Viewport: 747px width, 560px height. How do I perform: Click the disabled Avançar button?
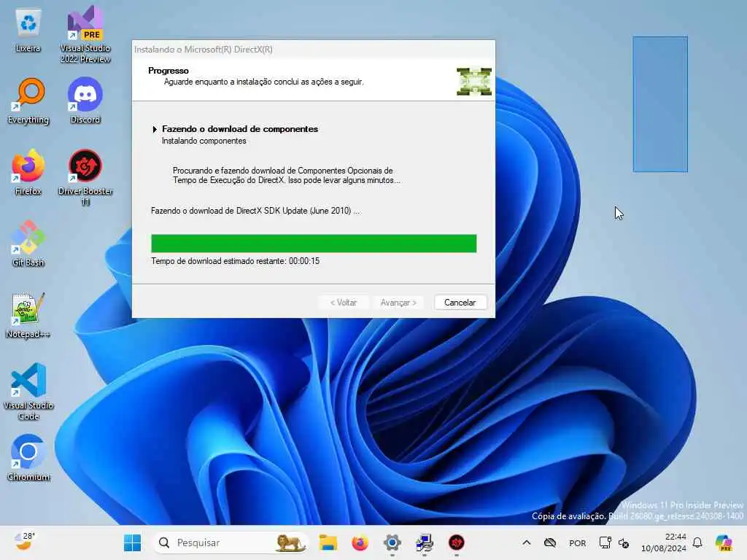point(398,303)
